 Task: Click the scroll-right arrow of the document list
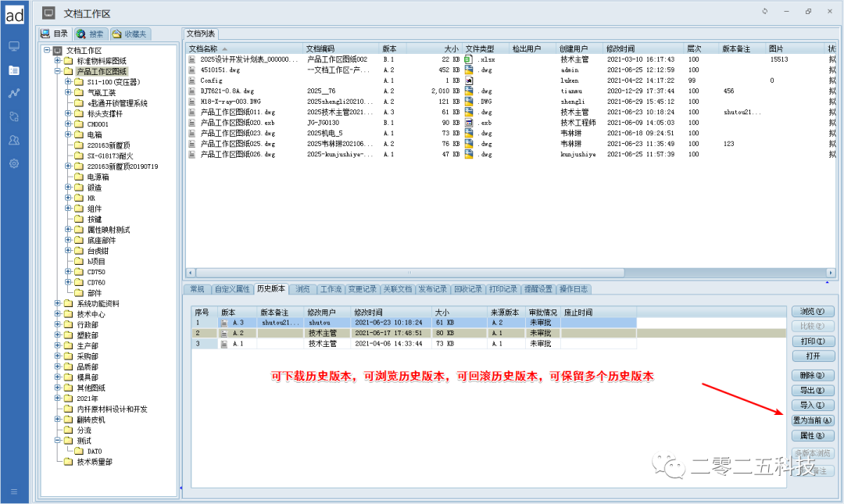831,273
